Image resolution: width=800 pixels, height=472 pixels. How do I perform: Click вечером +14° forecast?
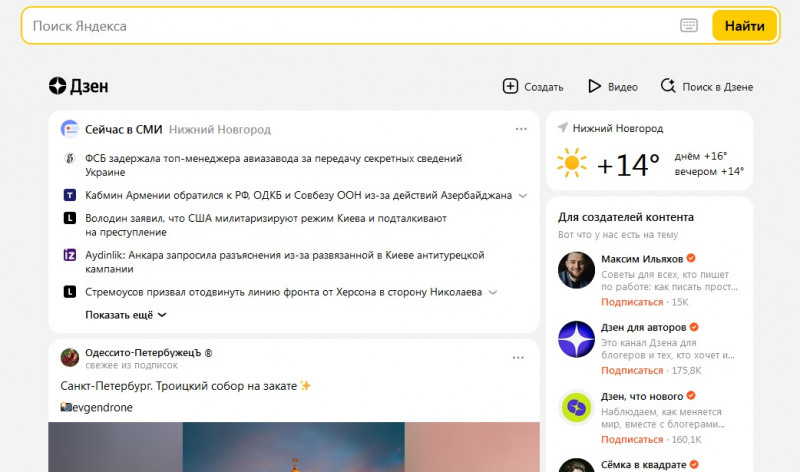(709, 171)
